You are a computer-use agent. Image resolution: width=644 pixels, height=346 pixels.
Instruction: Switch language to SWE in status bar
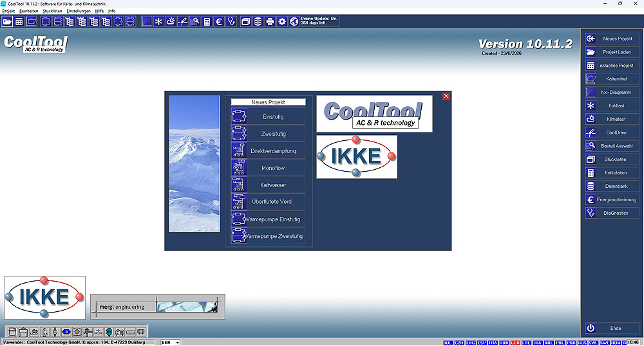click(x=605, y=343)
